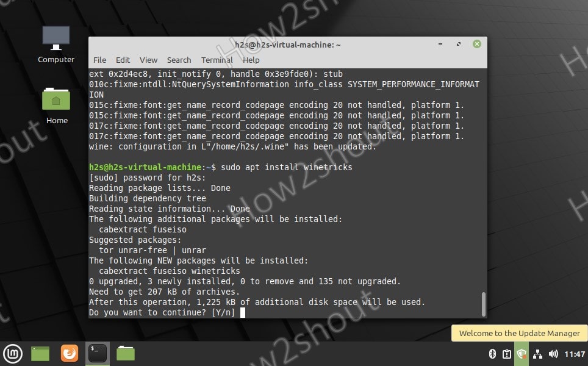Screen dimensions: 588x366
Task: Click the 'Reading package lists... Done' line
Action: point(160,188)
